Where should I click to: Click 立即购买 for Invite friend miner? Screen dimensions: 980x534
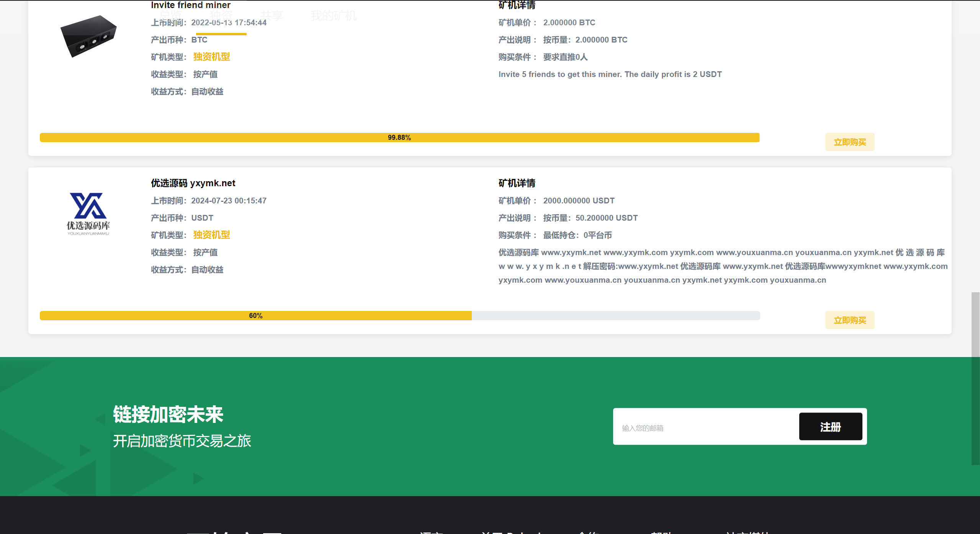click(x=849, y=142)
